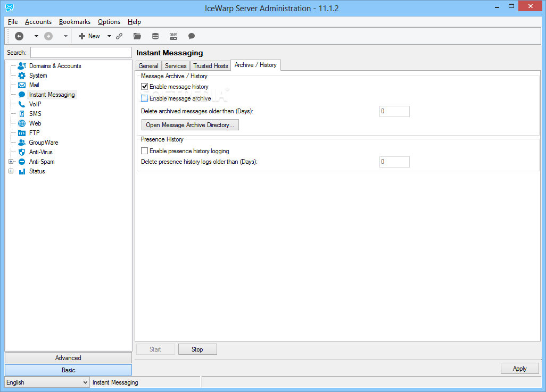Focus the Search input field
This screenshot has height=392, width=546.
click(81, 53)
